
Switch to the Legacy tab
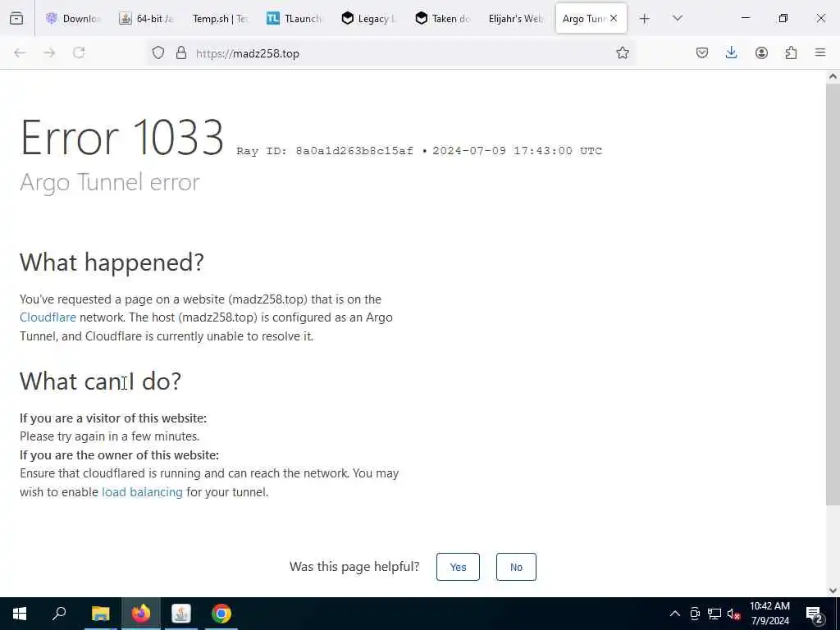coord(368,19)
